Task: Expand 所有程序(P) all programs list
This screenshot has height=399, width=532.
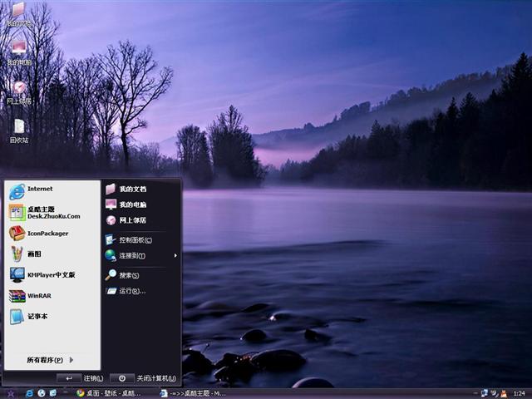Action: point(50,360)
